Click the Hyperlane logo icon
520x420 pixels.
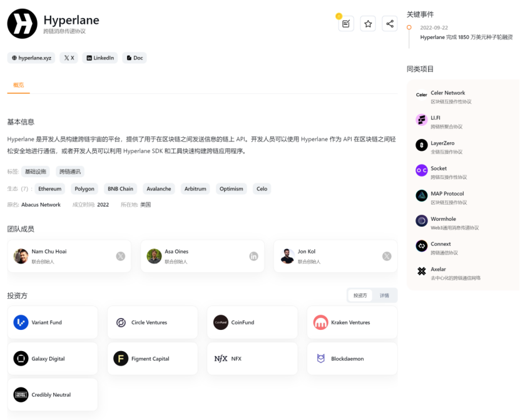(23, 24)
